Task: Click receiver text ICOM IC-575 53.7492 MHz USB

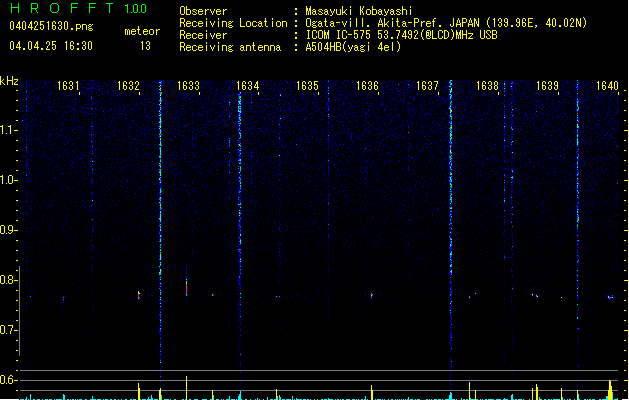Action: pyautogui.click(x=401, y=35)
